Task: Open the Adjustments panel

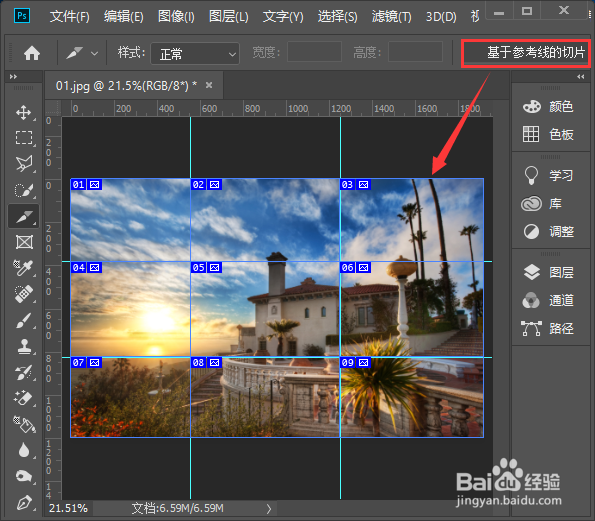Action: (x=548, y=231)
